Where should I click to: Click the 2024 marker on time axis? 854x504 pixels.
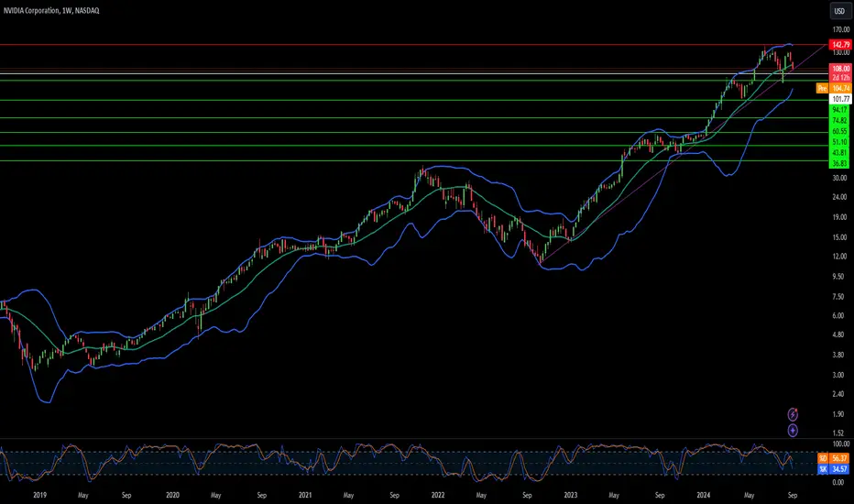tap(703, 495)
